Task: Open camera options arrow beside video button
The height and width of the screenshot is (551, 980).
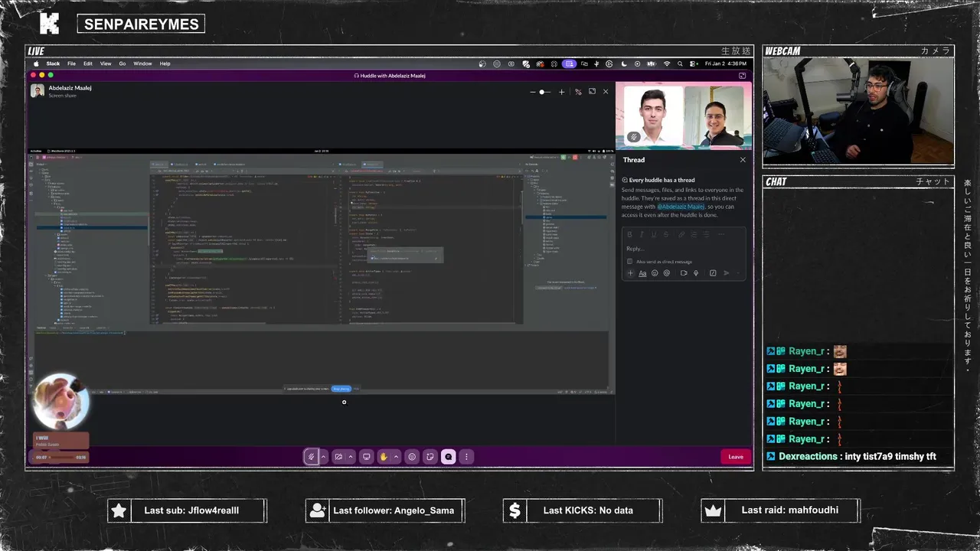Action: (351, 457)
